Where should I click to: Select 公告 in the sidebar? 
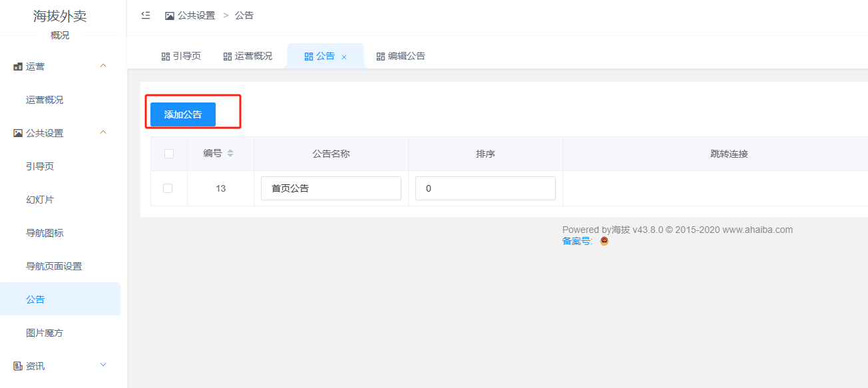[60, 299]
